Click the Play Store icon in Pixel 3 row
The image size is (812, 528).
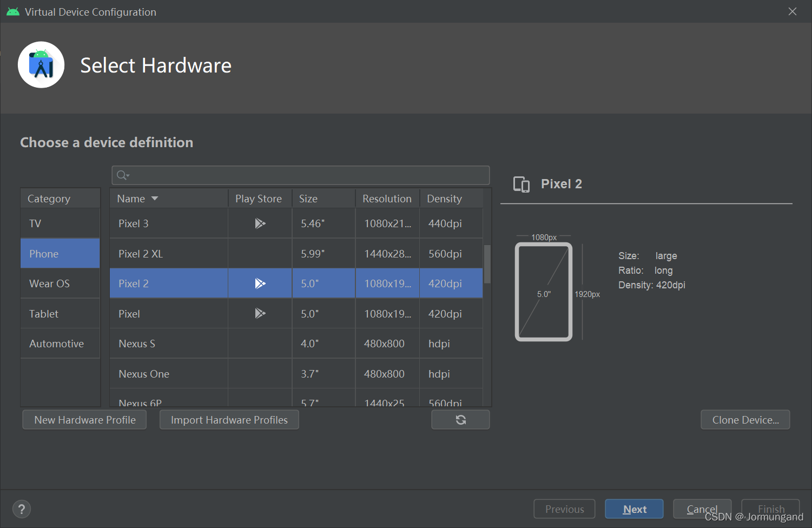(x=260, y=223)
